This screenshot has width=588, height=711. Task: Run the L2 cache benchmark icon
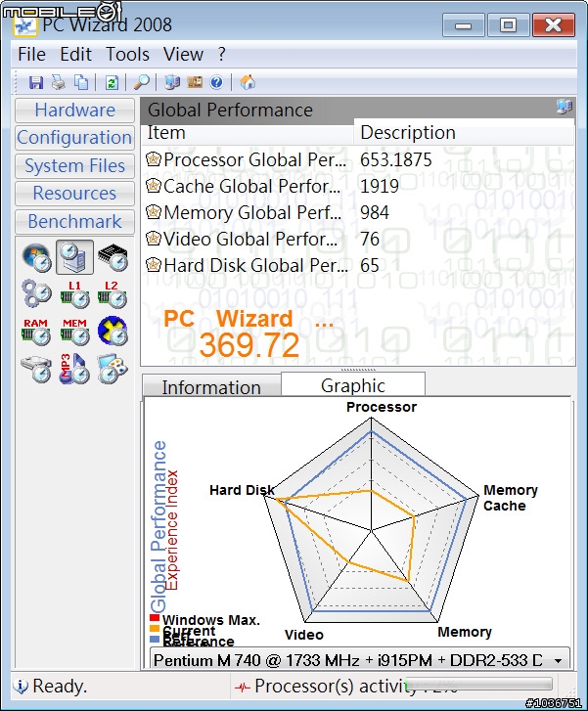click(113, 294)
